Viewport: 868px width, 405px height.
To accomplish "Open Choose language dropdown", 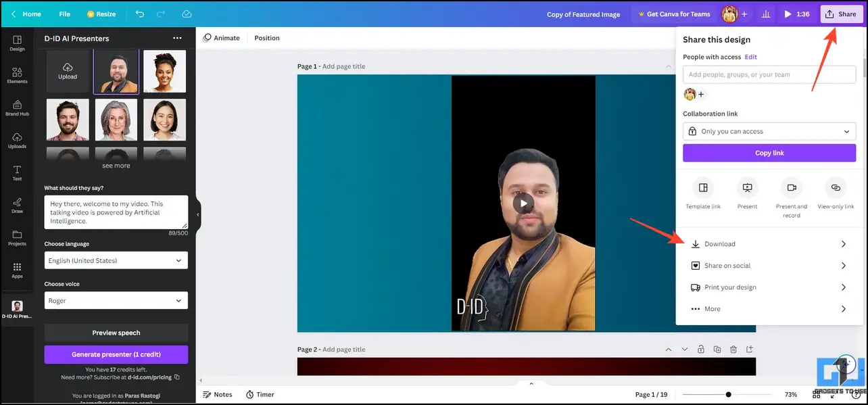I will click(x=116, y=260).
